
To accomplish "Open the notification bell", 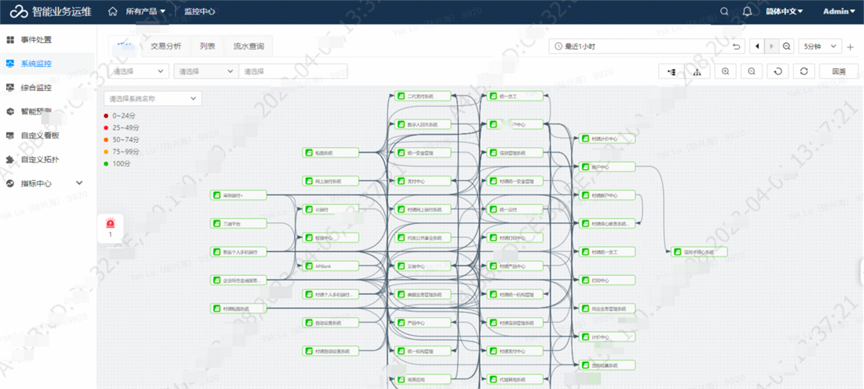I will 747,11.
